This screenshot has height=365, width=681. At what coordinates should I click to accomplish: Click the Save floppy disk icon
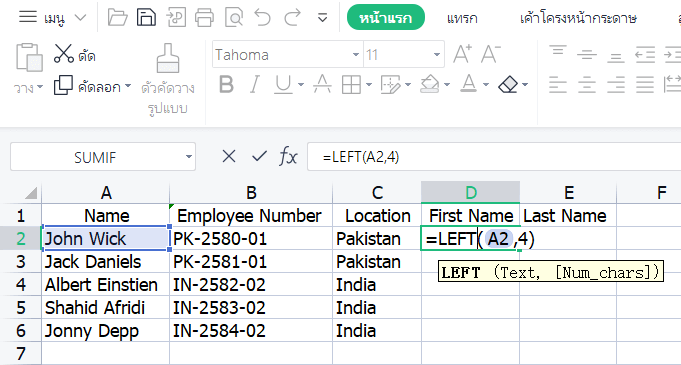(146, 18)
